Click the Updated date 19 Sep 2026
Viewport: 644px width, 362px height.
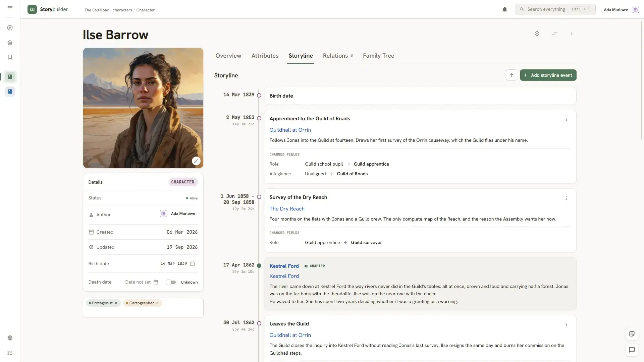click(x=182, y=247)
